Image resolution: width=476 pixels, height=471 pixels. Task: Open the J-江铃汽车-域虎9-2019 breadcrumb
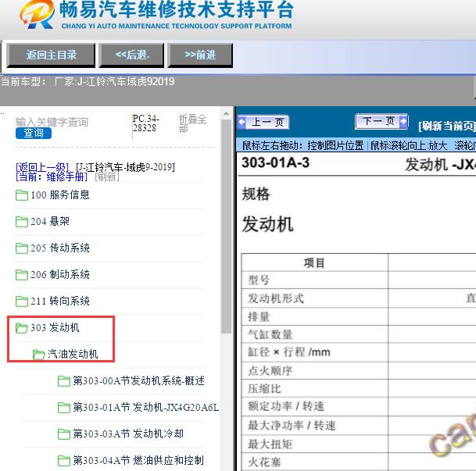pyautogui.click(x=125, y=167)
